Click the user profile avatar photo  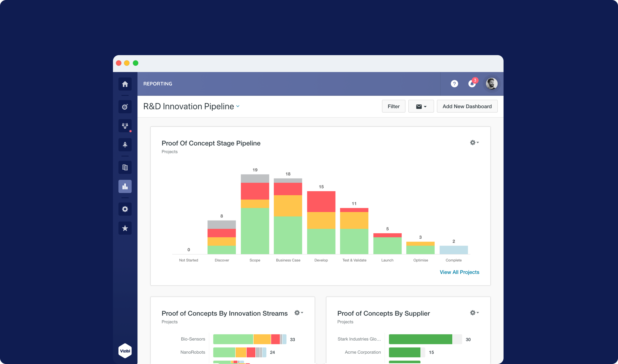point(491,84)
